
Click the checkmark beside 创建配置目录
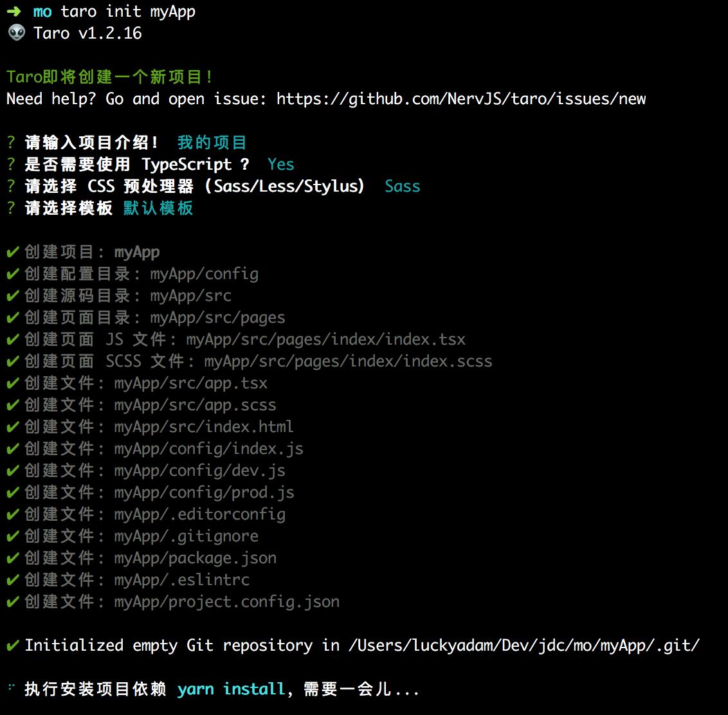12,273
